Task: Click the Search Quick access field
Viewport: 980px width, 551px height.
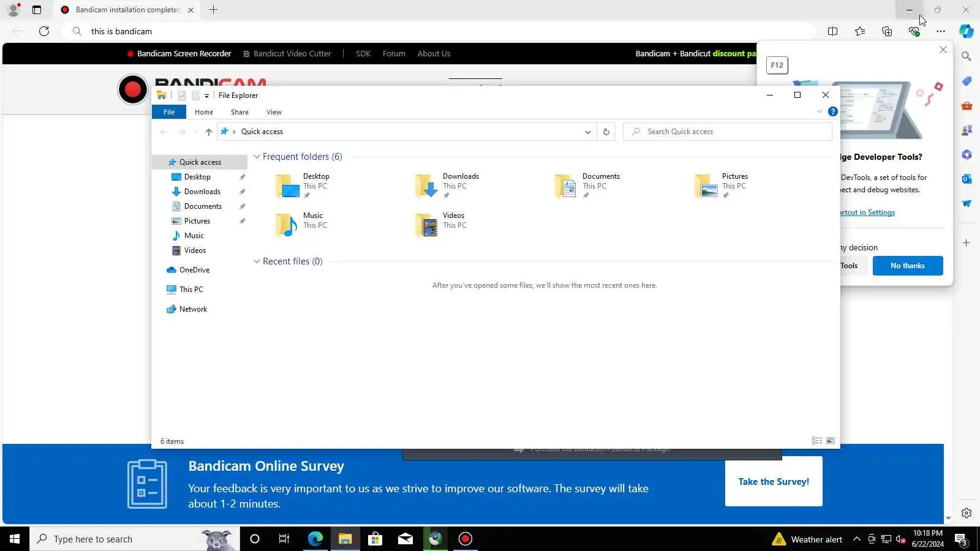Action: (728, 132)
